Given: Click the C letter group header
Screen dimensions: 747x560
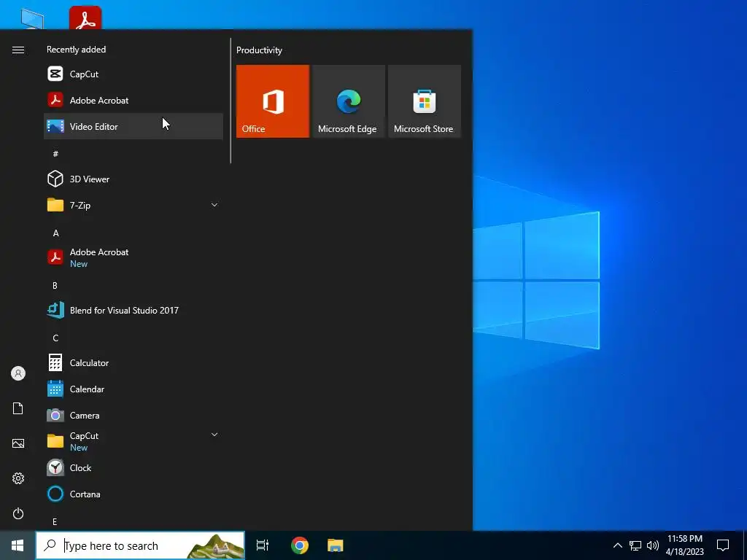Looking at the screenshot, I should pos(55,338).
